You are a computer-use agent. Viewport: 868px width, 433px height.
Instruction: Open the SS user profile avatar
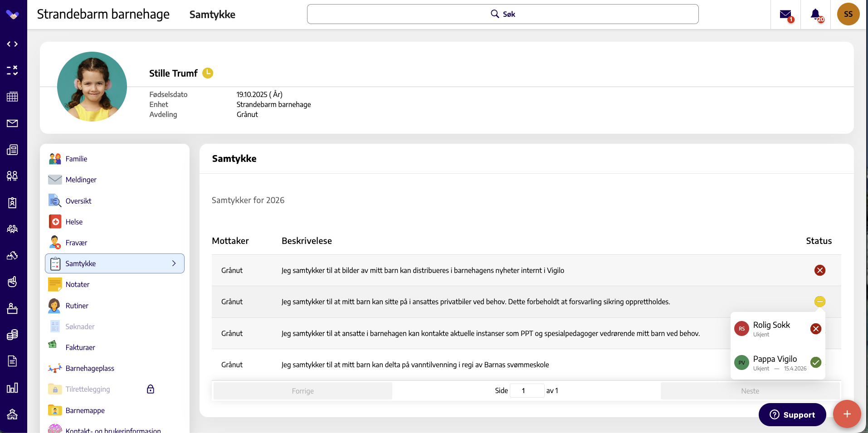click(x=848, y=14)
